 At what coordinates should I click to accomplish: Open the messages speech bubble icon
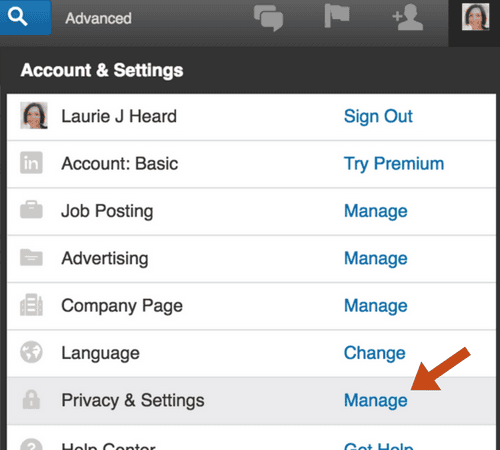pyautogui.click(x=268, y=18)
